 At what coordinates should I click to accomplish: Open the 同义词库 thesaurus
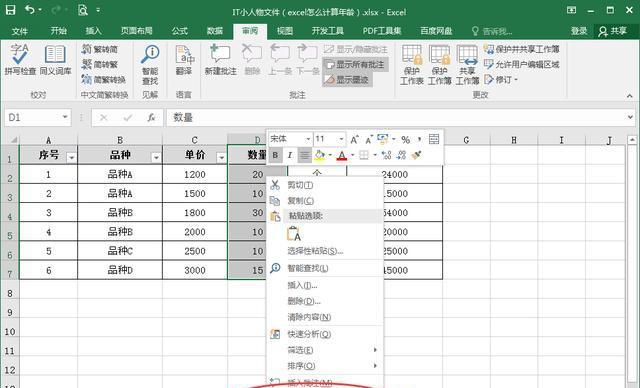point(55,60)
